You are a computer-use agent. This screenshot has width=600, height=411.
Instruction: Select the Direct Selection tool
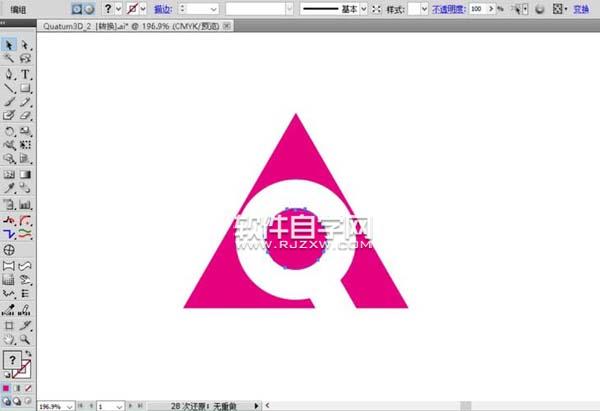click(25, 45)
